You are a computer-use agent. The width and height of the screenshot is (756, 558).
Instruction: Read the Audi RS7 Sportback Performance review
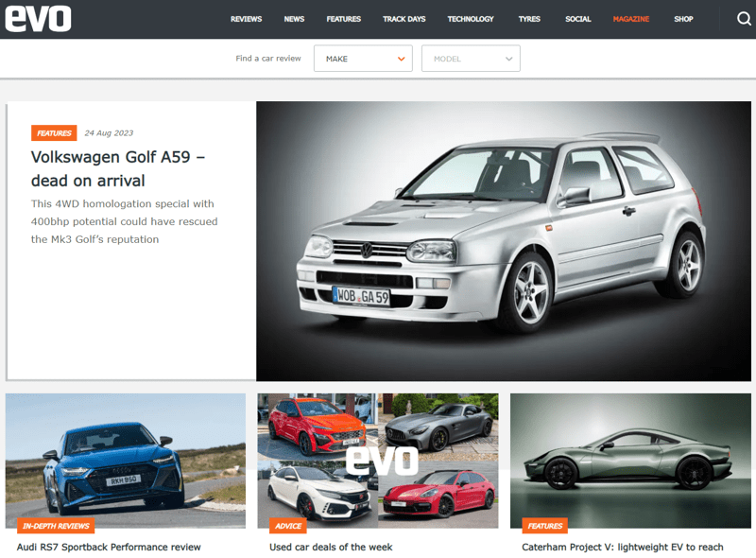tap(109, 547)
